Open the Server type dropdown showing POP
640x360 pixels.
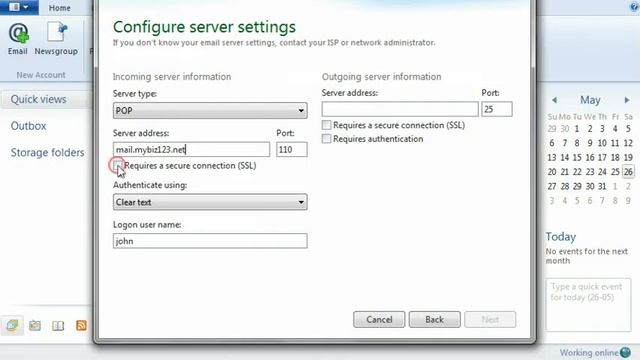[x=210, y=111]
